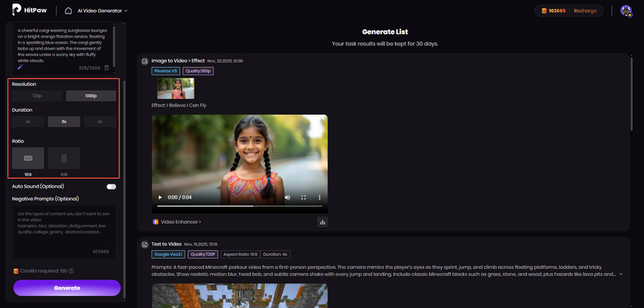Delete the prompt text with the trash icon
The height and width of the screenshot is (308, 644).
point(106,68)
